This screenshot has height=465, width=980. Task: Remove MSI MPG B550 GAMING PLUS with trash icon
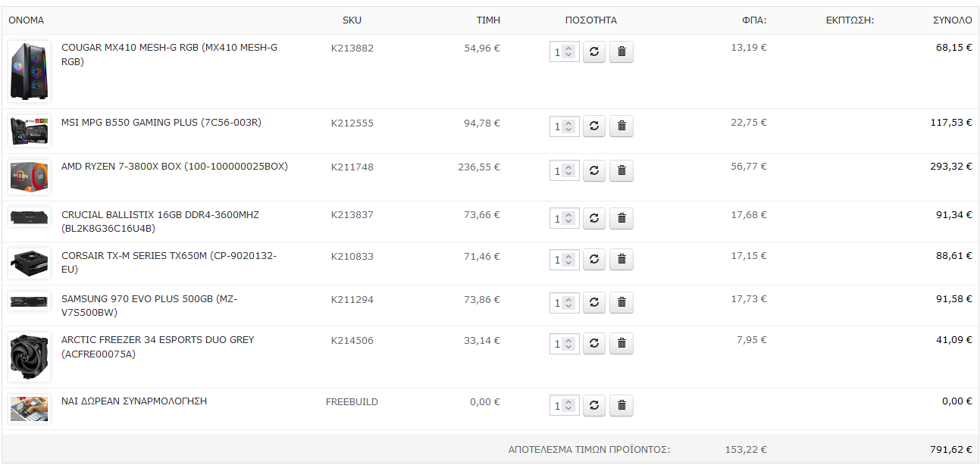click(622, 126)
